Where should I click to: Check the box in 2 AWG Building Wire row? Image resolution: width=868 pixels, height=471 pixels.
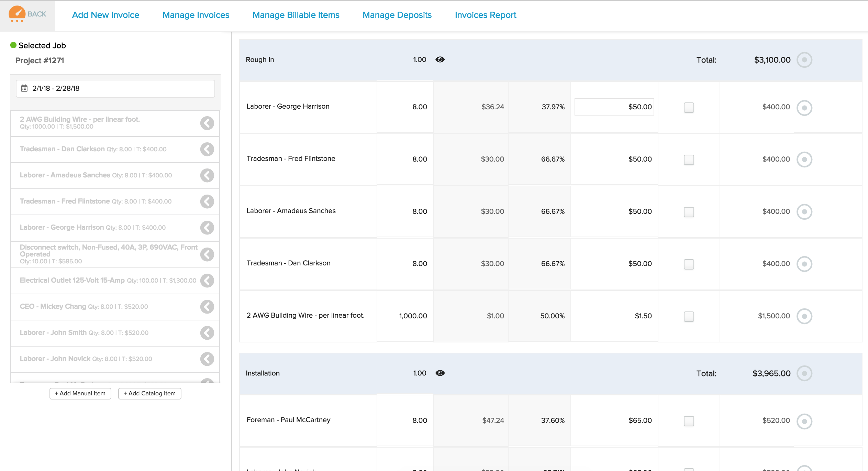(689, 317)
